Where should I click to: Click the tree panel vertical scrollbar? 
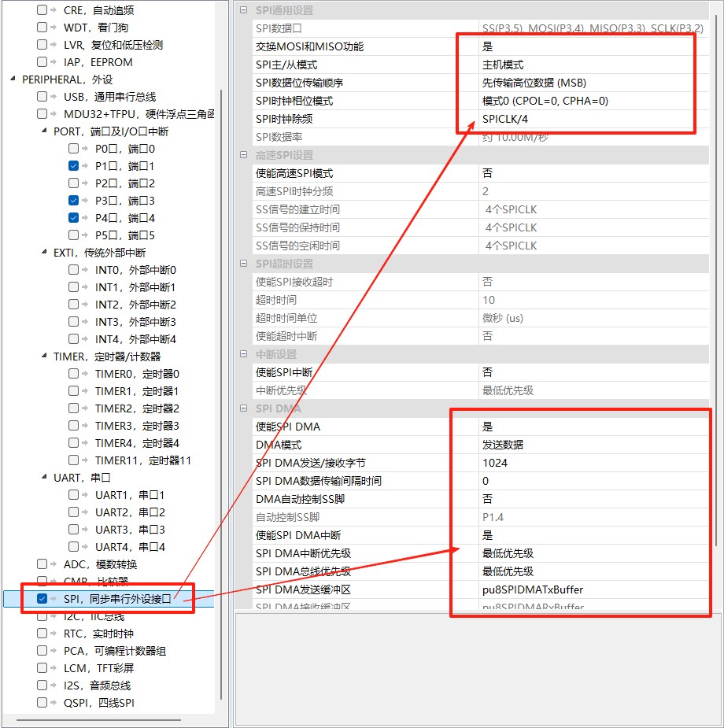221,394
